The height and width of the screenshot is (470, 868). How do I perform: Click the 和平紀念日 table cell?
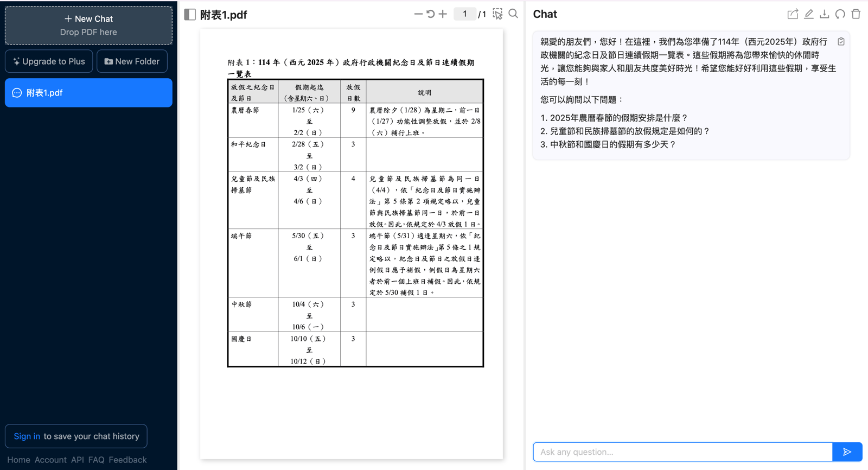click(x=253, y=155)
